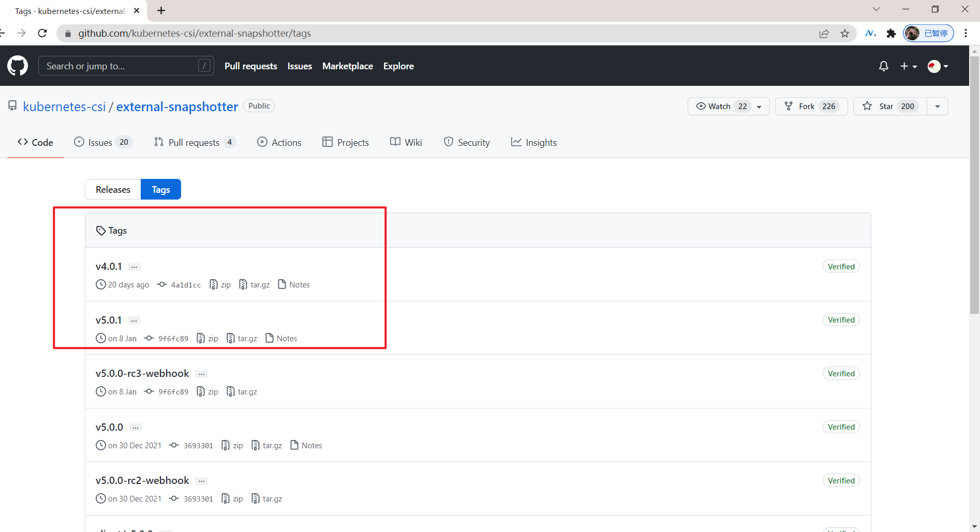Screen dimensions: 980x532
Task: Open v5.0.1 release Notes
Action: point(281,339)
